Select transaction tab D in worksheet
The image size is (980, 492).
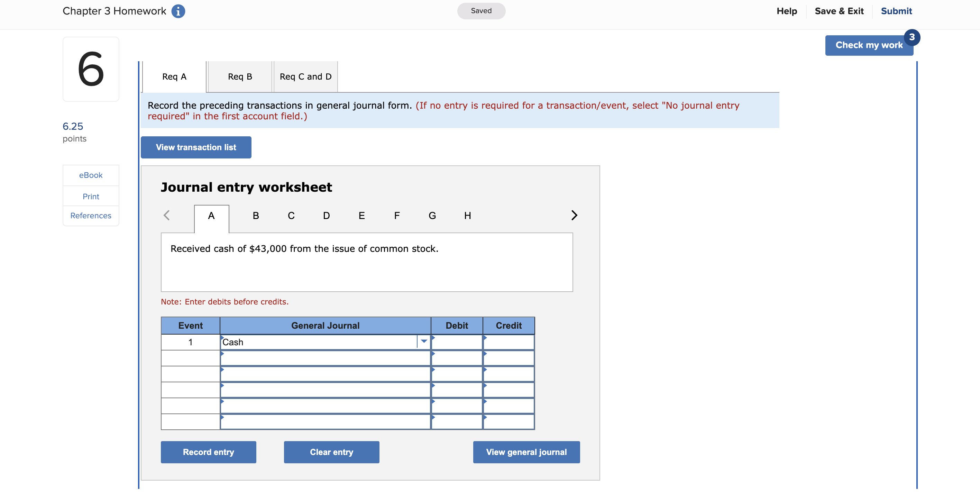(326, 216)
